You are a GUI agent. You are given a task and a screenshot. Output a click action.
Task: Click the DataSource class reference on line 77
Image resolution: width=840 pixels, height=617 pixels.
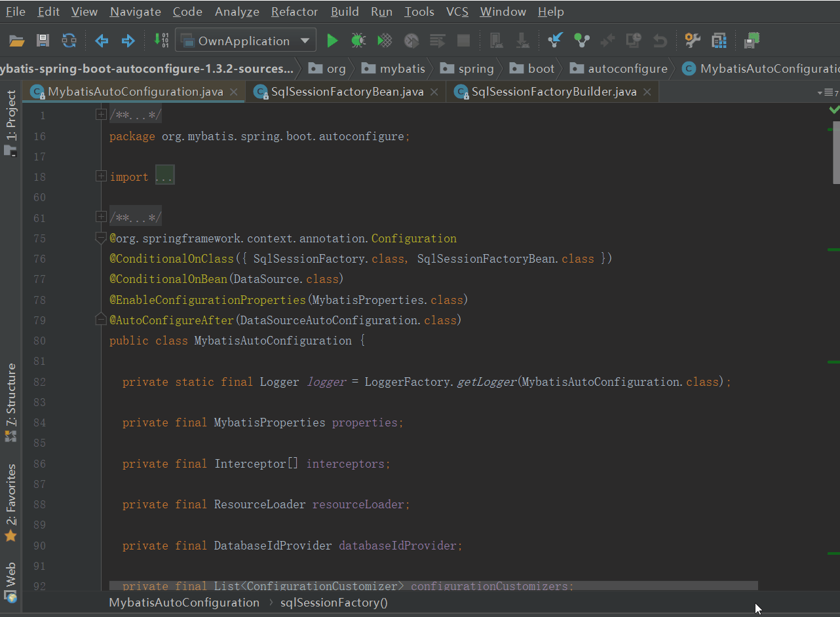pyautogui.click(x=267, y=279)
